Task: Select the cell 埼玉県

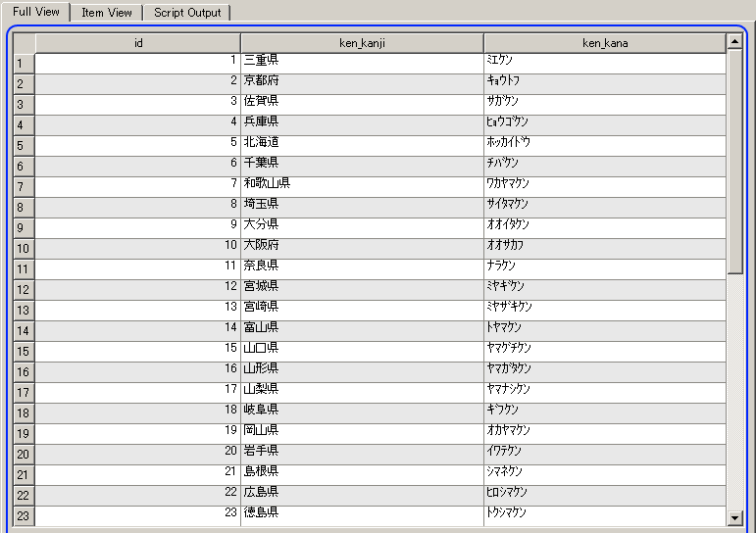Action: [362, 208]
